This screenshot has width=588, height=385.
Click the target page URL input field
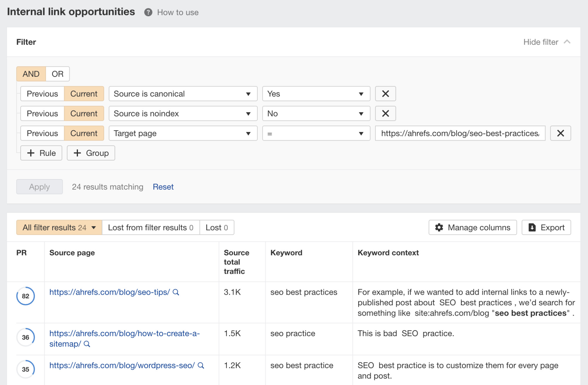pos(460,133)
